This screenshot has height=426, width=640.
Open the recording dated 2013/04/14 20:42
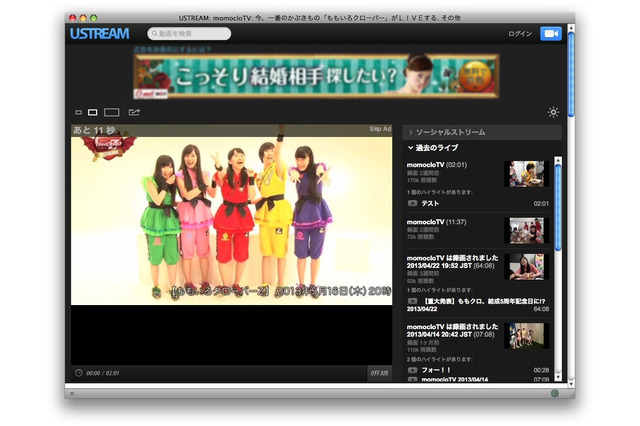point(452,331)
